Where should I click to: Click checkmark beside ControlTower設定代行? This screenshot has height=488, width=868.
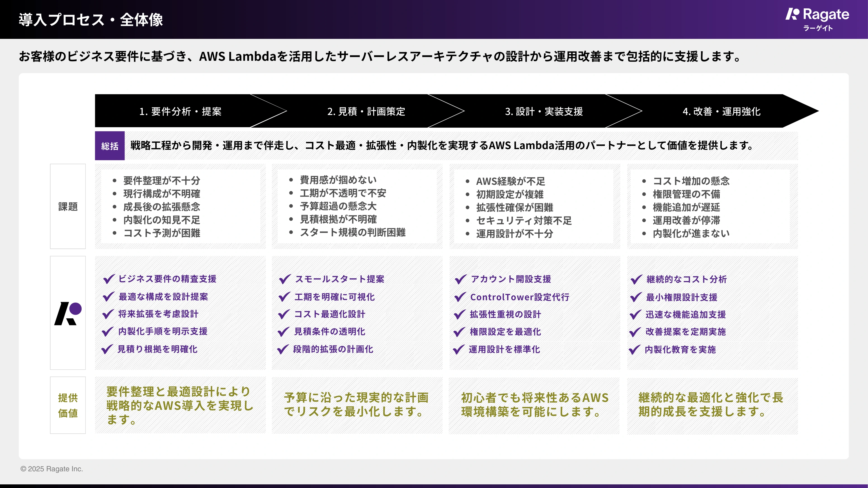coord(460,297)
